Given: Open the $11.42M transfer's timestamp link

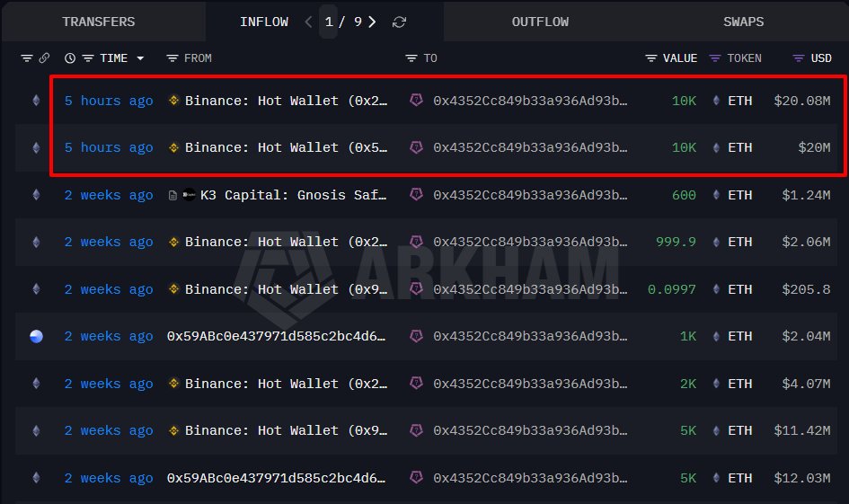Looking at the screenshot, I should coord(109,430).
